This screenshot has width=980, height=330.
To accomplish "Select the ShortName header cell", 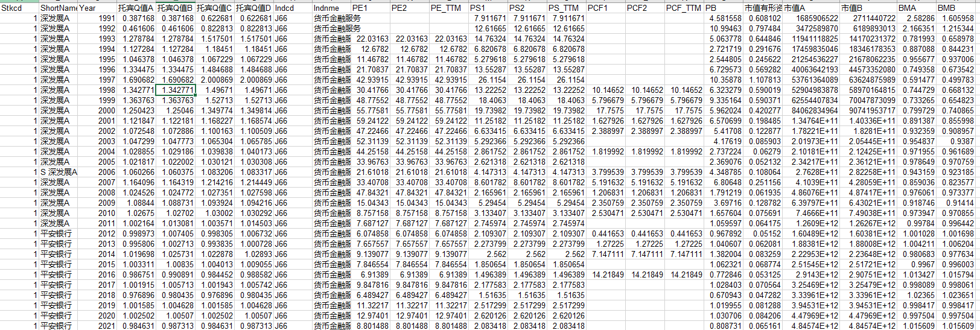I will point(58,8).
